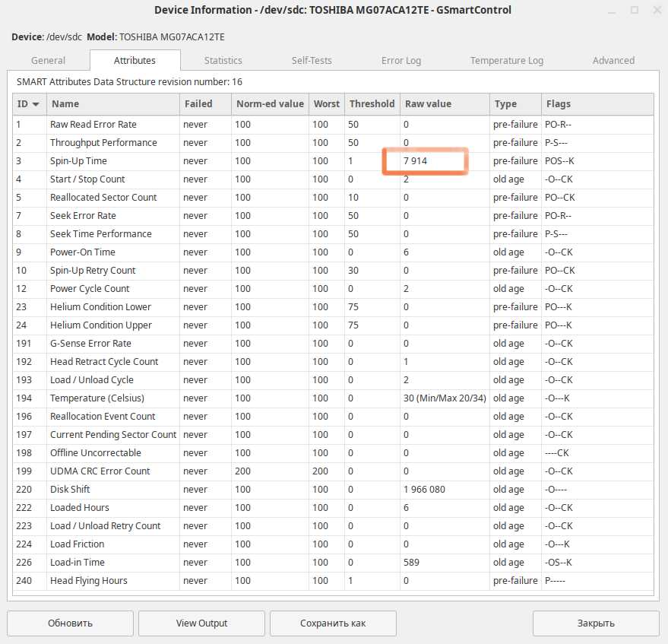Sort by the ID column sort arrow

click(36, 104)
